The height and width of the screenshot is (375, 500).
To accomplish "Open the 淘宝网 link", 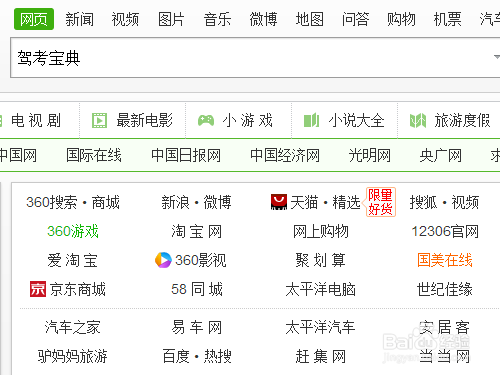I will click(197, 231).
